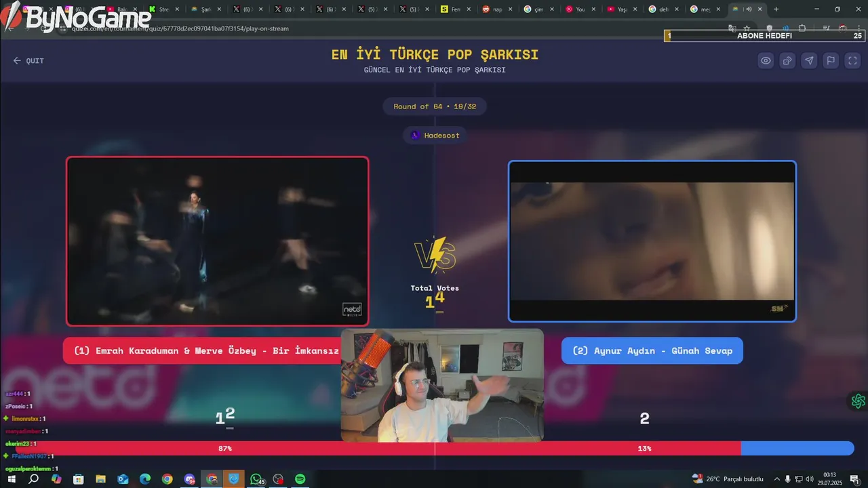Expand the system tray hidden icons chevron

click(777, 479)
